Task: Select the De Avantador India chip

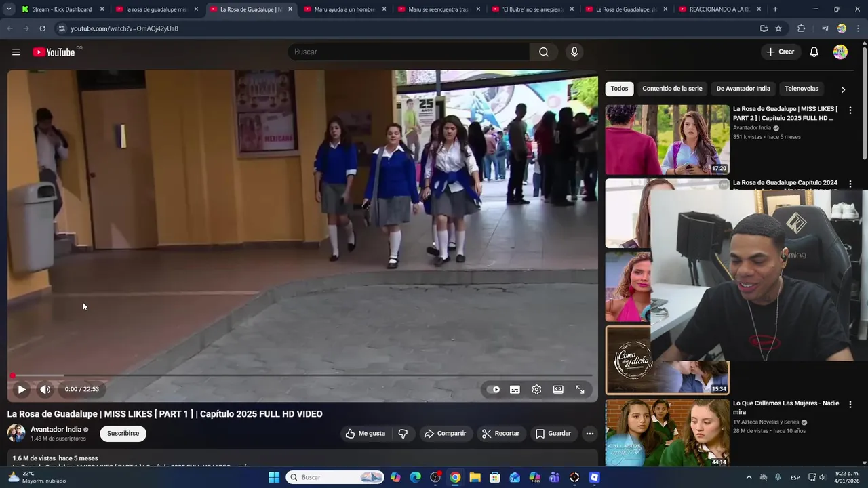Action: coord(743,89)
